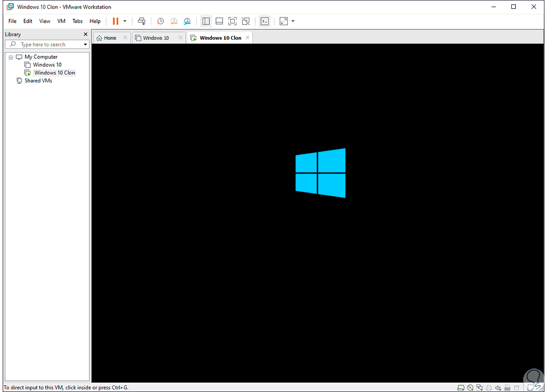548x392 pixels.
Task: Close the Windows 10 tab
Action: tap(180, 38)
